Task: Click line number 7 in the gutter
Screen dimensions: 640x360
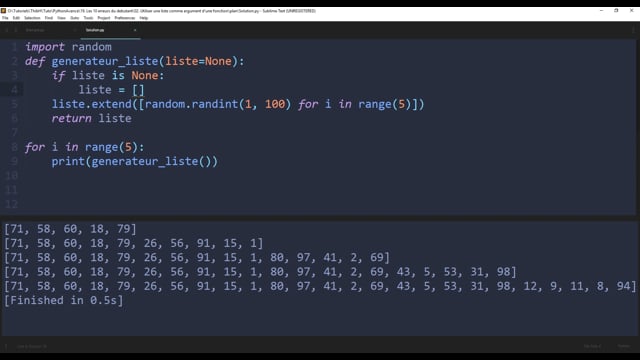Action: pos(15,133)
